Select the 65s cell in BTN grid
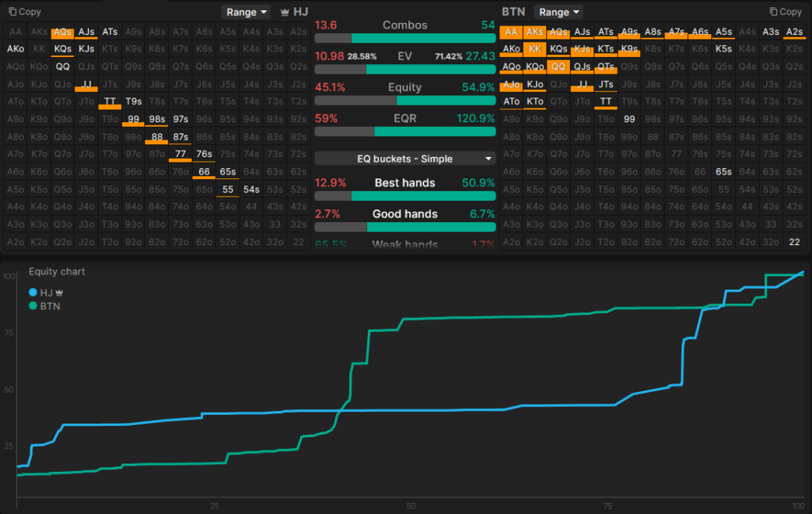 [723, 171]
